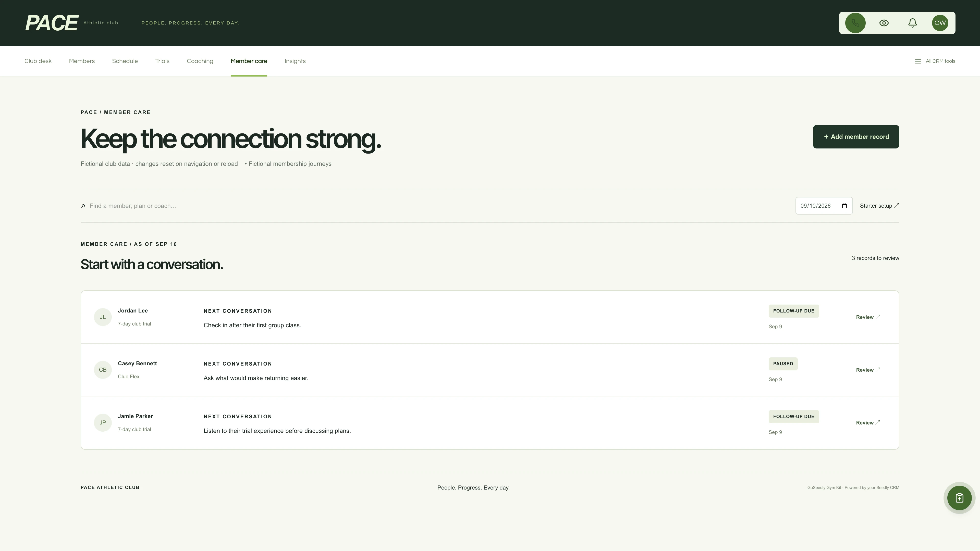
Task: Go to the Trials tab
Action: (x=162, y=61)
